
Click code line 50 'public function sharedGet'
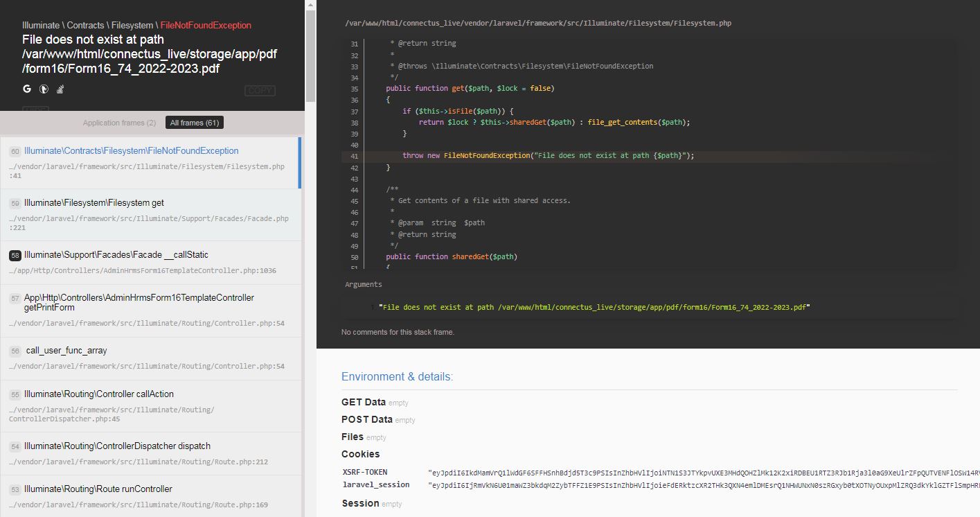click(x=452, y=256)
